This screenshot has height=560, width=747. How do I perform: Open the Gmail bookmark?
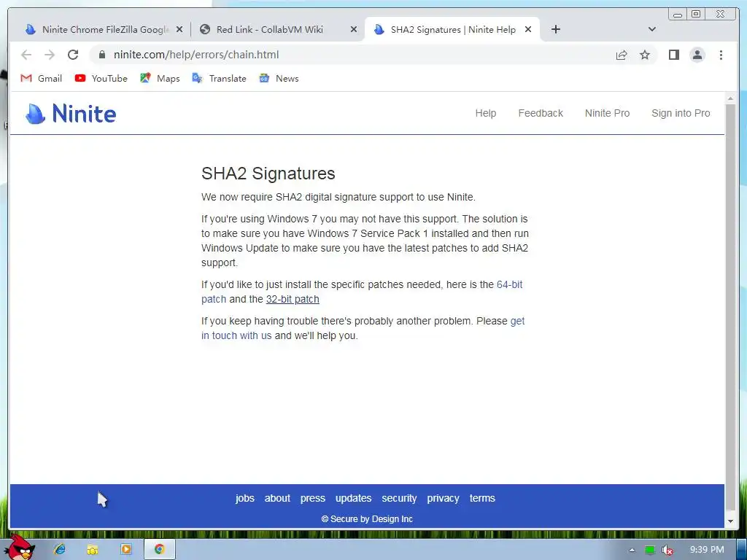42,79
